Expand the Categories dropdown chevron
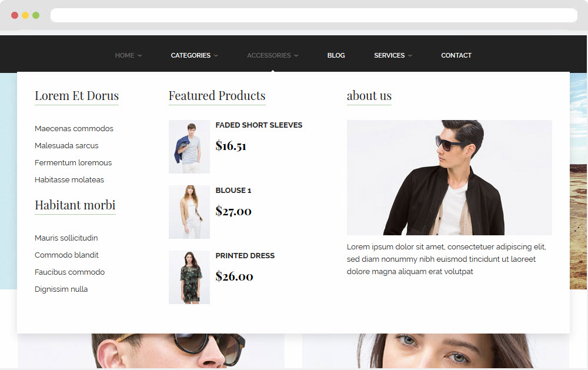 coord(216,55)
